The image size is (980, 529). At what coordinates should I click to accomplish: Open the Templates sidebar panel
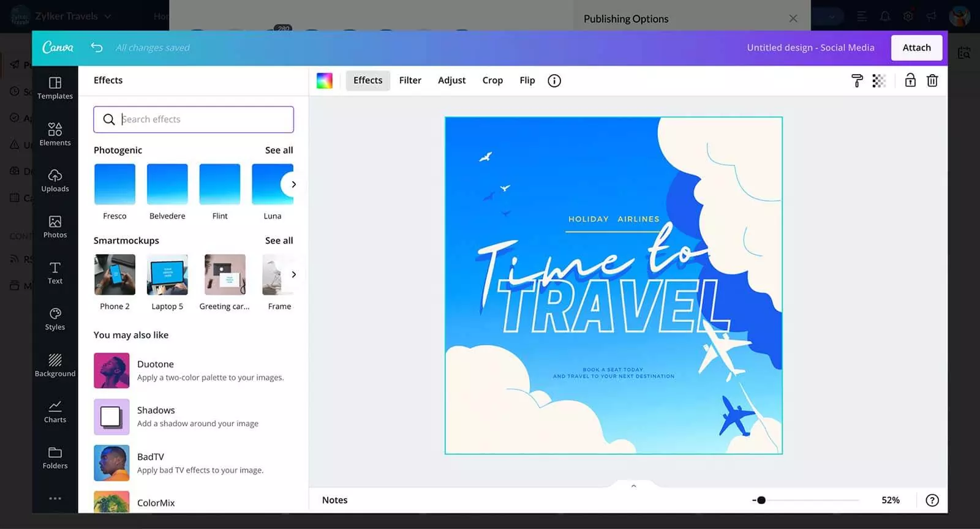55,88
